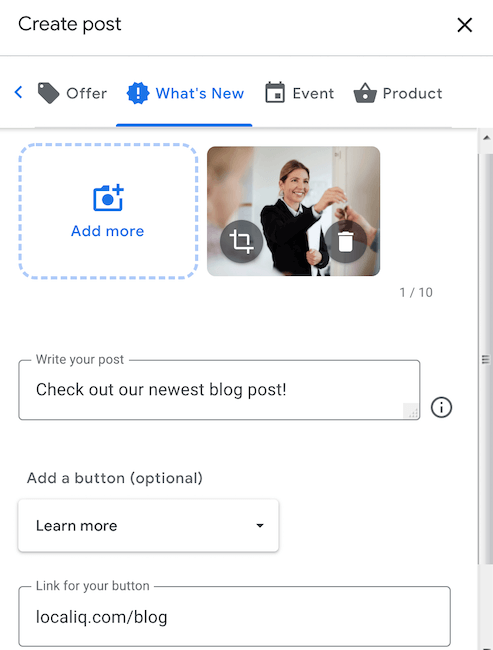Go back with the left chevron arrow
The image size is (493, 650).
[18, 92]
